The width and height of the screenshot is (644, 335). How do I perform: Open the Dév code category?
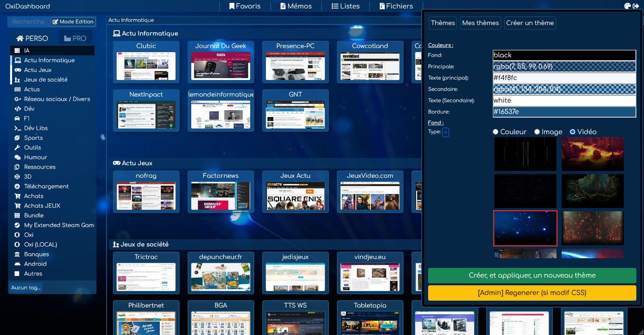pos(52,109)
